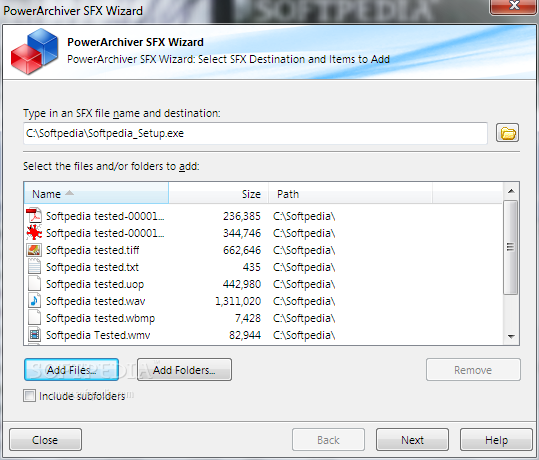The height and width of the screenshot is (460, 539).
Task: Click the size value 662,646
Action: (x=242, y=250)
